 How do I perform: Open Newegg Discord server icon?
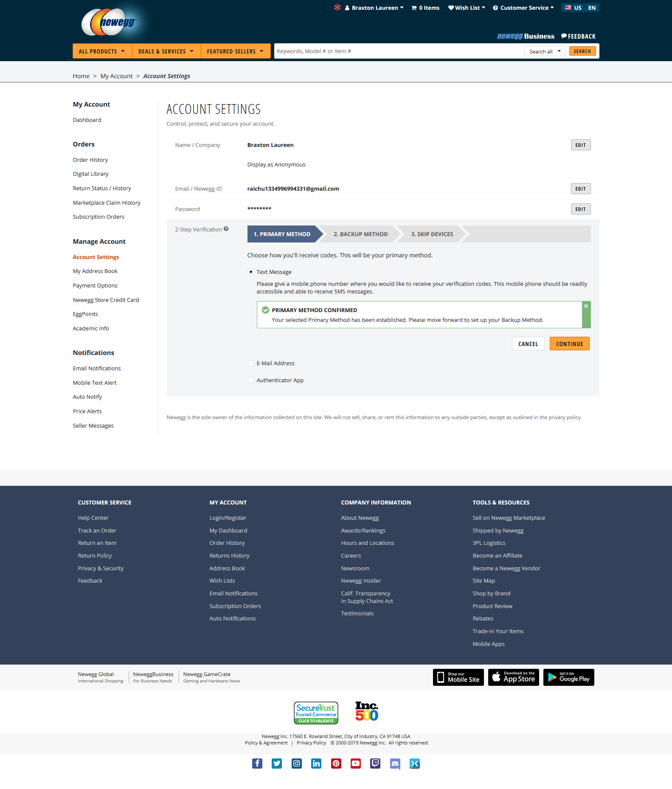[x=395, y=764]
